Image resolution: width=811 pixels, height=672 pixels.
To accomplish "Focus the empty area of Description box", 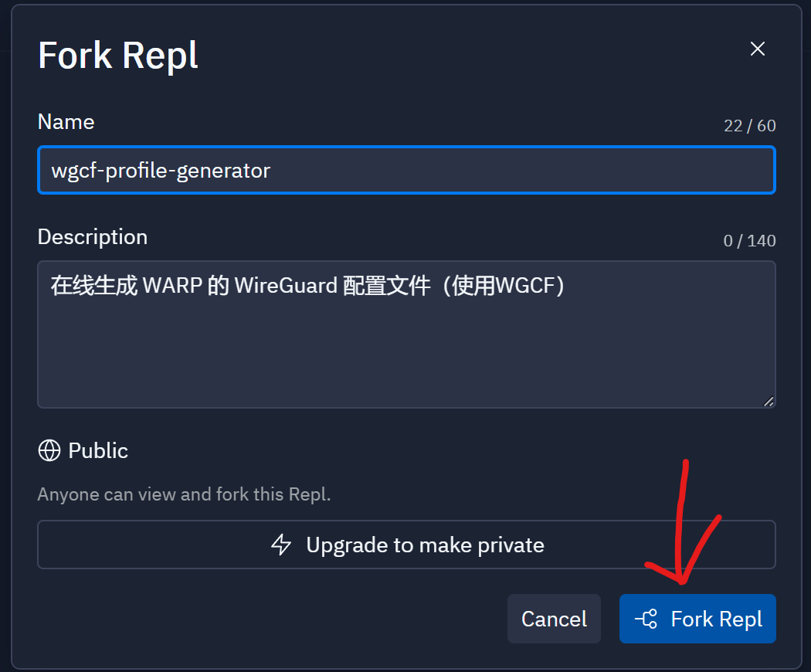I will (x=406, y=355).
